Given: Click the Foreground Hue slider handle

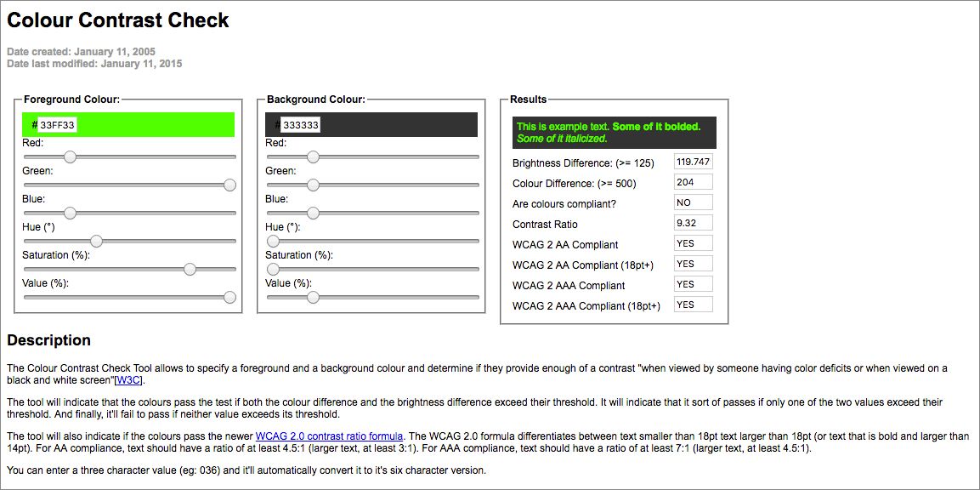Looking at the screenshot, I should click(96, 241).
